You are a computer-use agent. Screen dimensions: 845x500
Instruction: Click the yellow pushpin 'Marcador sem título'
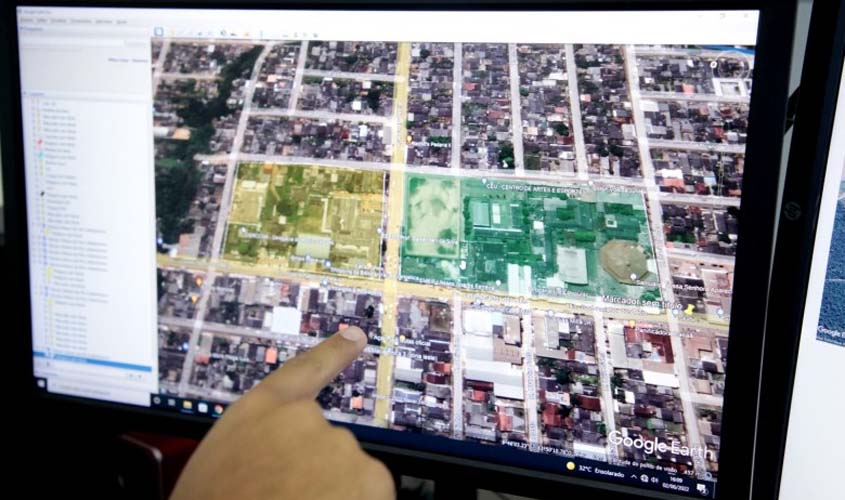tap(689, 309)
